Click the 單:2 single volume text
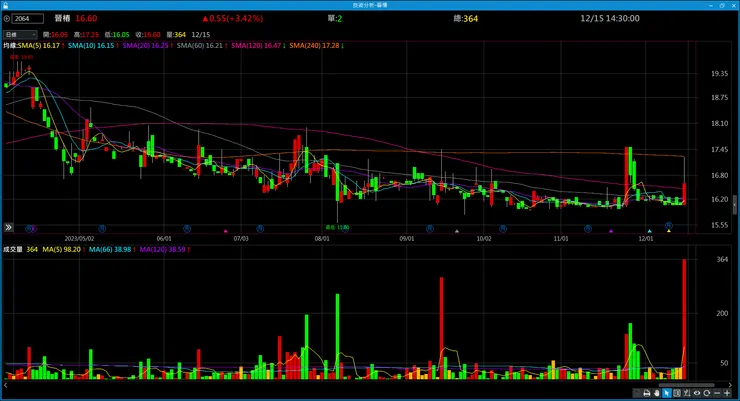This screenshot has width=740, height=401. [335, 18]
